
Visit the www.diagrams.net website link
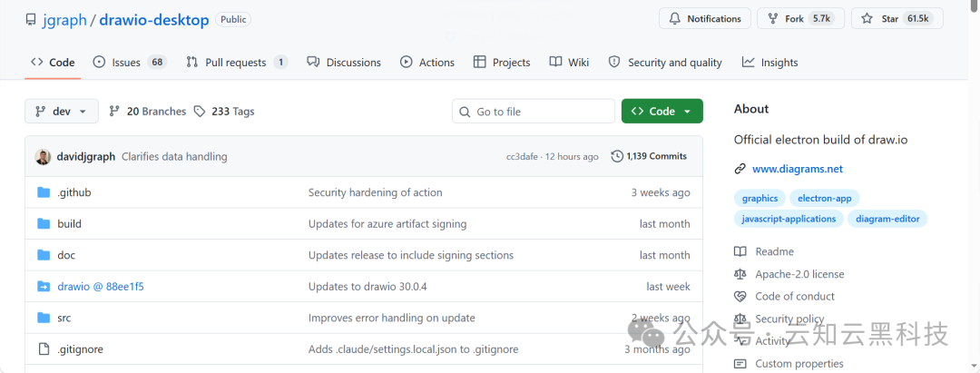[x=798, y=169]
